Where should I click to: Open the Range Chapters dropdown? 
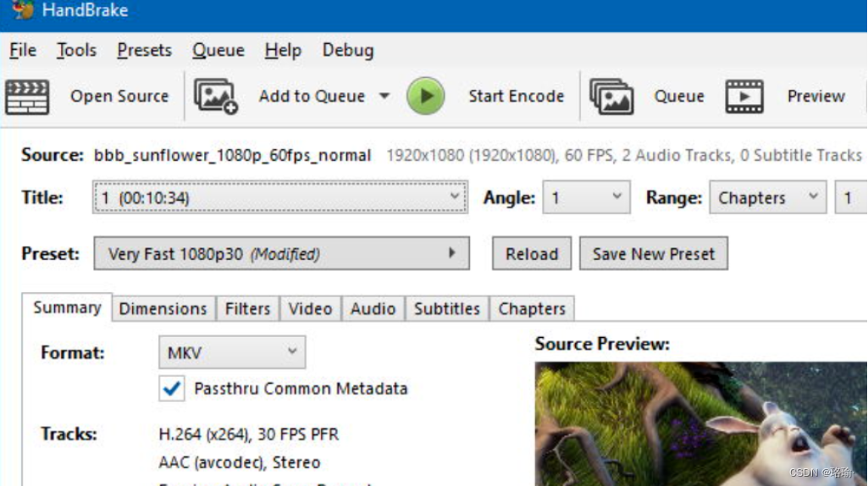(x=768, y=197)
